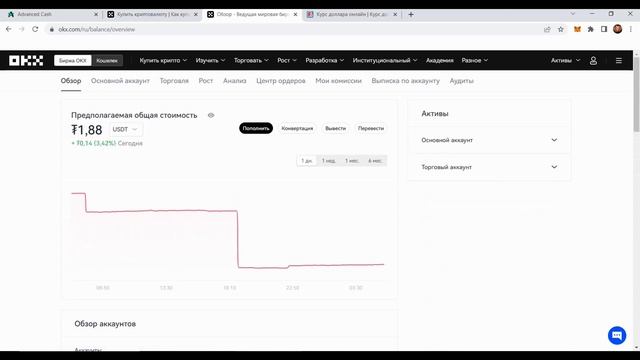640x360 pixels.
Task: Open the Основной аккаунт tab
Action: (120, 81)
